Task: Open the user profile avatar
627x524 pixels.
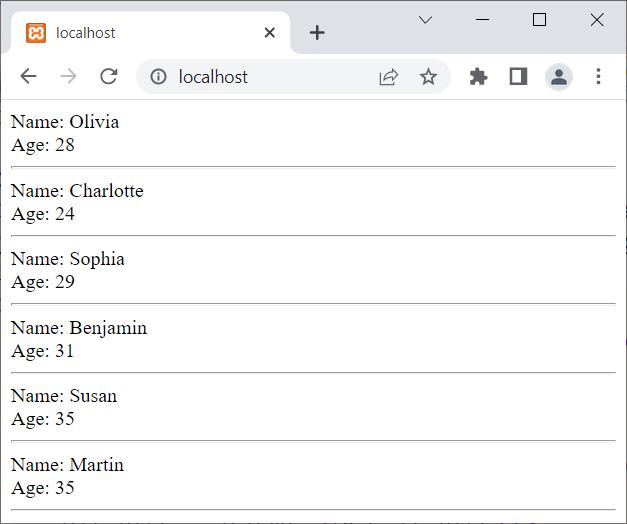Action: pos(559,76)
